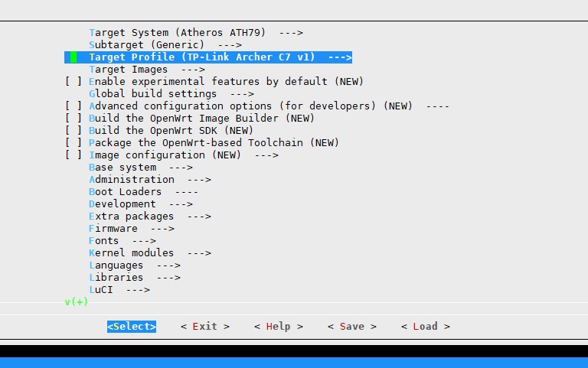
Task: Toggle the Image configuration checkbox
Action: [x=73, y=155]
